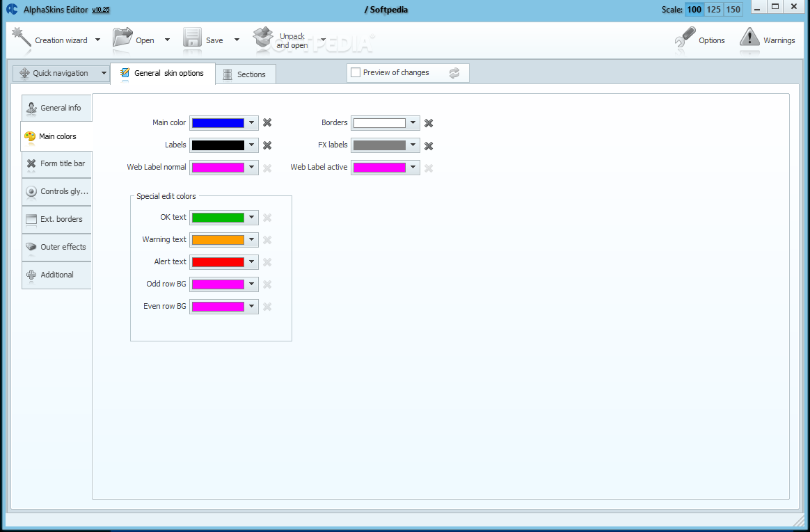Image resolution: width=810 pixels, height=532 pixels.
Task: Clear the FX labels color with X icon
Action: (429, 146)
